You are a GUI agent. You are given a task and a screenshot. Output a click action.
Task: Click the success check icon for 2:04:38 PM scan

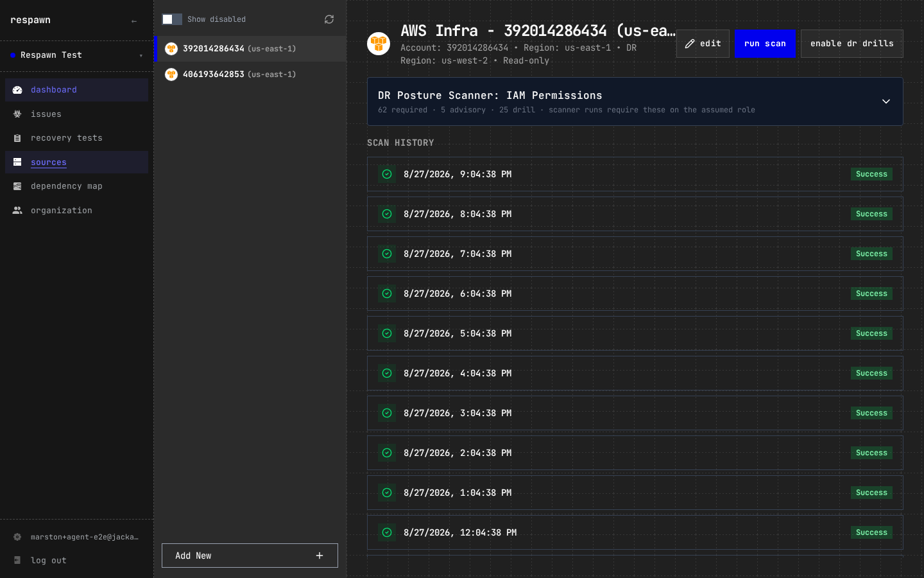pyautogui.click(x=387, y=453)
